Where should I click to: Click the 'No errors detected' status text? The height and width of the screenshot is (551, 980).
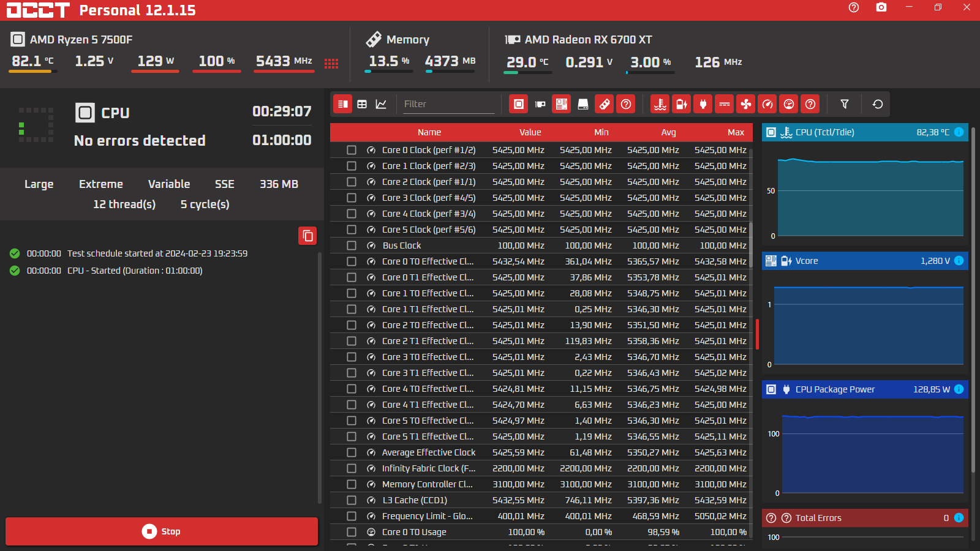[x=140, y=141]
